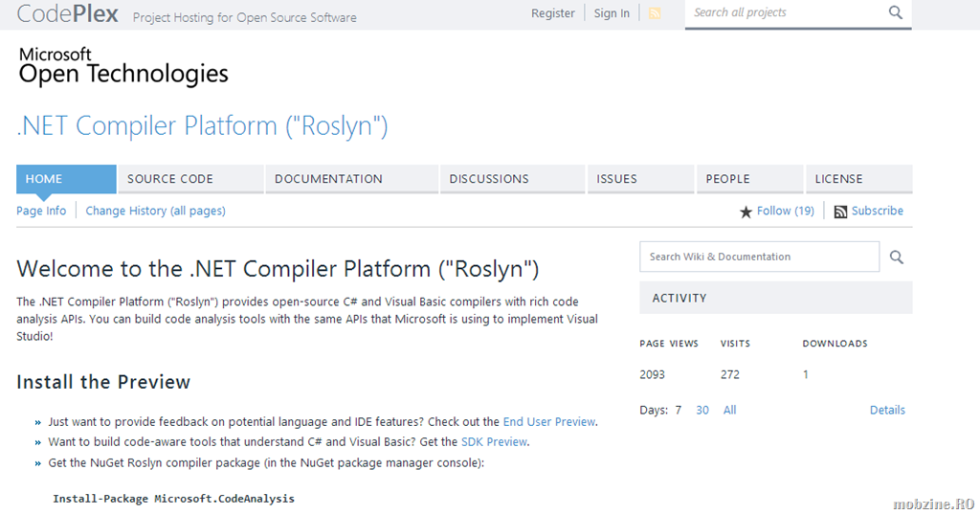This screenshot has width=980, height=515.
Task: Click the RSS feed icon in the header
Action: tap(655, 13)
